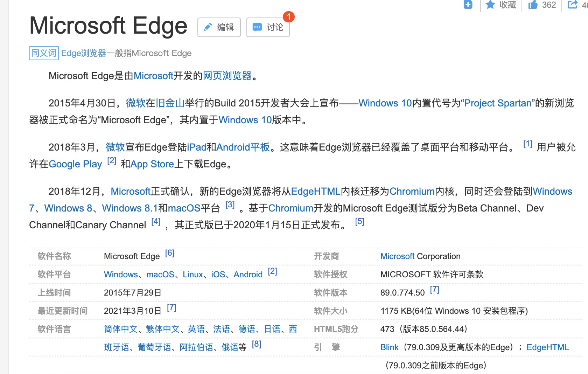Image resolution: width=588 pixels, height=374 pixels.
Task: Click the 1175 KB software size value
Action: (x=454, y=311)
